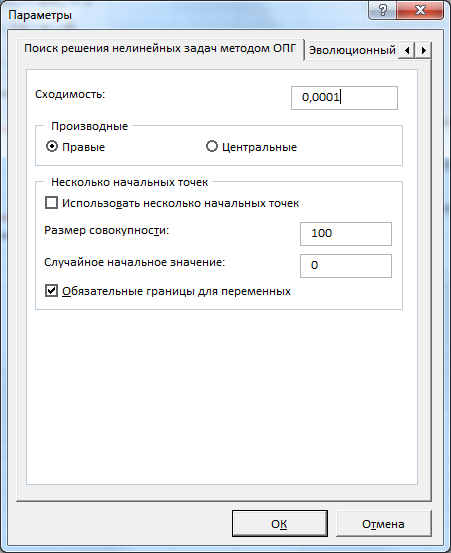Enable Использовать несколько начальных точек checkbox
The height and width of the screenshot is (553, 451).
pyautogui.click(x=51, y=203)
